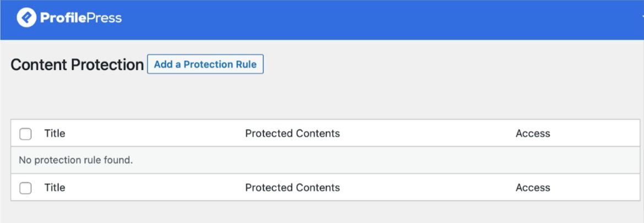Click the Access column in the header row

[532, 133]
